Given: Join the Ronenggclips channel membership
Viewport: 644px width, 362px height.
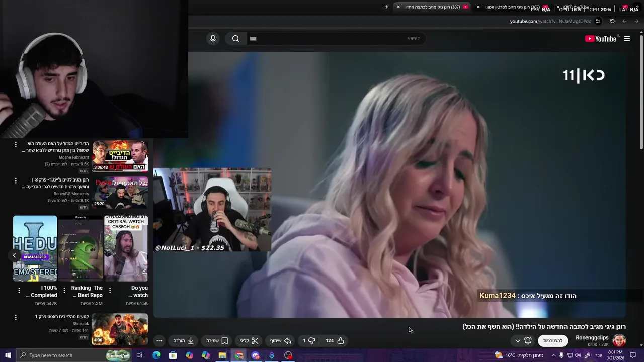Looking at the screenshot, I should [552, 340].
